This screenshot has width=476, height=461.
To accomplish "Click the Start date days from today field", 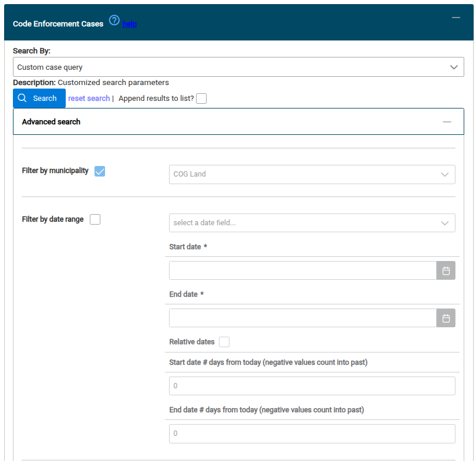I will point(312,386).
